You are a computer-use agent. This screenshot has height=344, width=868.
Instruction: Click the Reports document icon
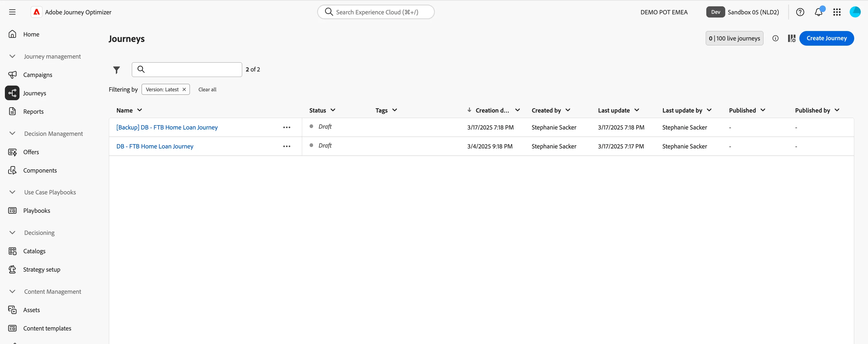click(12, 111)
